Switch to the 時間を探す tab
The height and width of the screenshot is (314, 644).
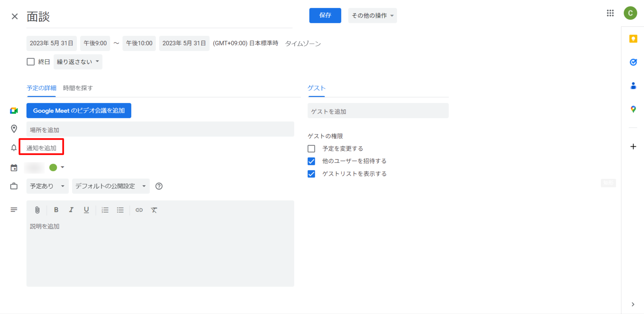click(x=78, y=88)
